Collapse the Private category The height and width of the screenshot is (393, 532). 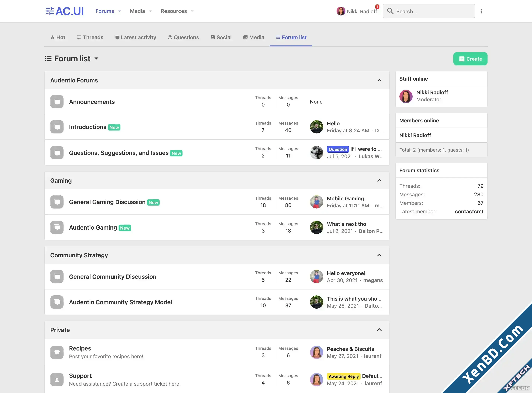(x=379, y=330)
